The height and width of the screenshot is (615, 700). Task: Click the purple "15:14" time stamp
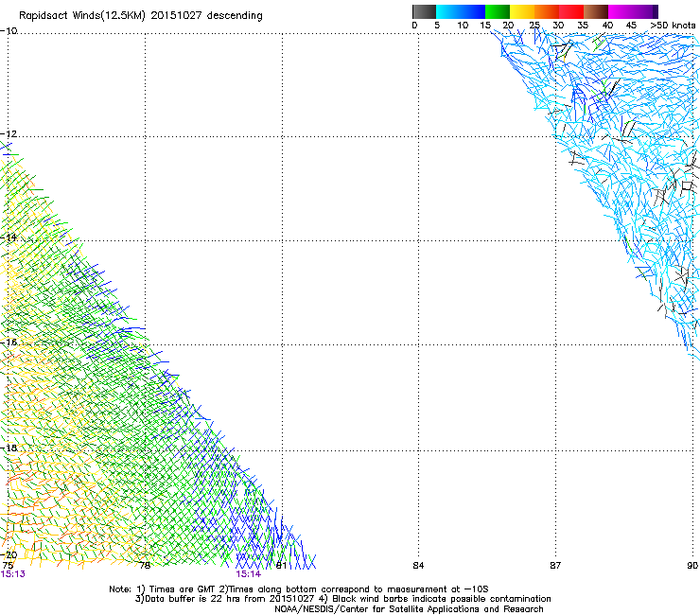point(248,574)
